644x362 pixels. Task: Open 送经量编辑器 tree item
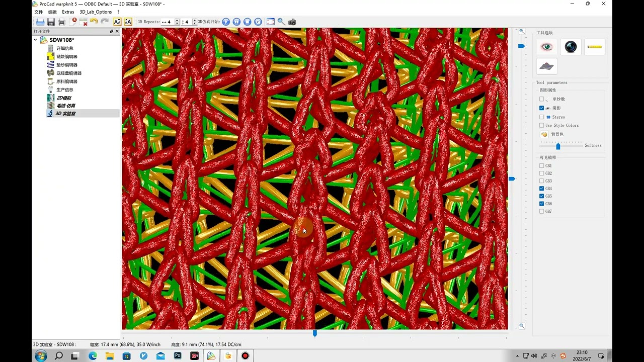68,73
